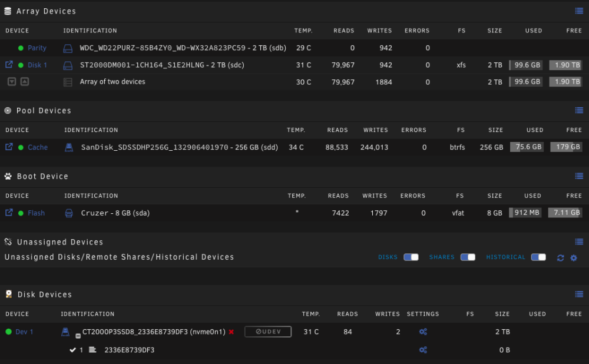The height and width of the screenshot is (364, 589).
Task: Click Disk 1 used 99.6 GB bar
Action: (x=526, y=65)
